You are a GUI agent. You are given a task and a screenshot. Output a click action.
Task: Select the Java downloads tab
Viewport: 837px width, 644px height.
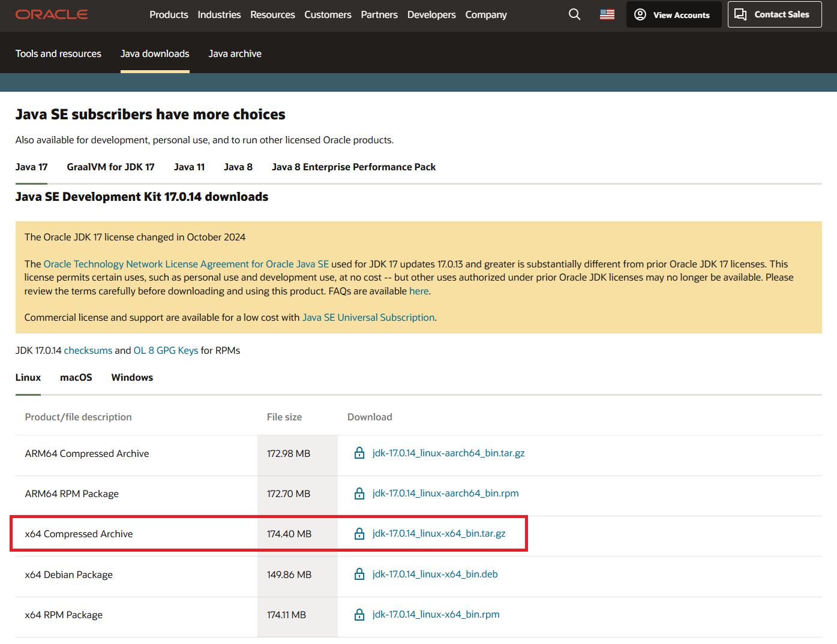(155, 53)
